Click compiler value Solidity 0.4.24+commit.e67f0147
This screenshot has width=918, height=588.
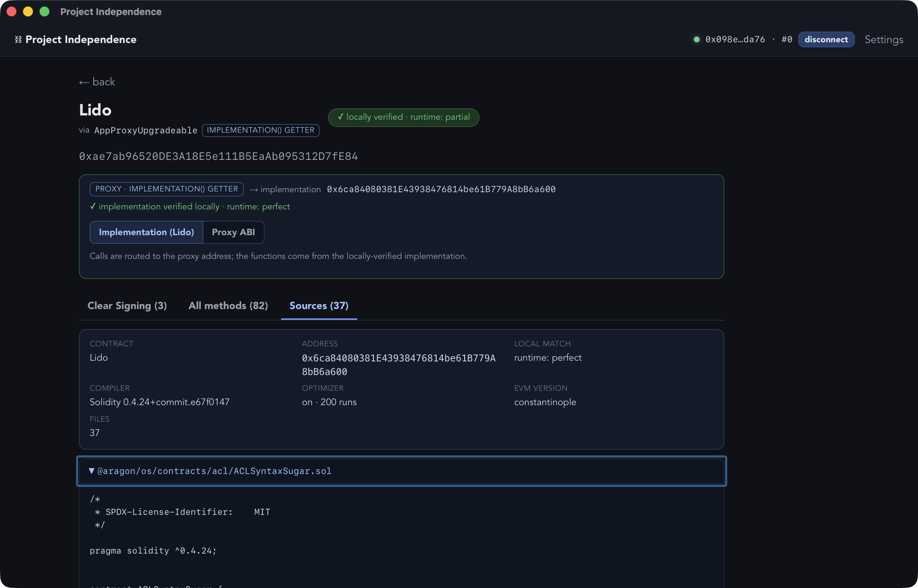click(x=160, y=402)
